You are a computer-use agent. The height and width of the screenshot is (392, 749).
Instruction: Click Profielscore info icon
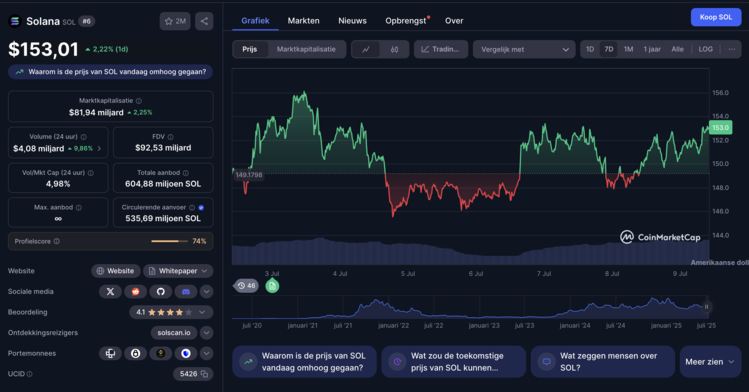57,241
